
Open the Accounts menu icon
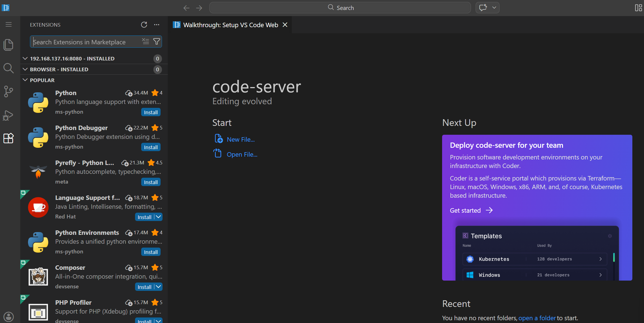(x=9, y=317)
